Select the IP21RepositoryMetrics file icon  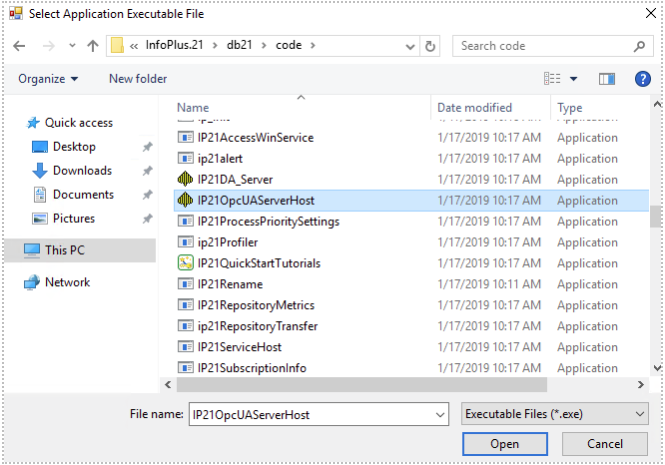[185, 305]
